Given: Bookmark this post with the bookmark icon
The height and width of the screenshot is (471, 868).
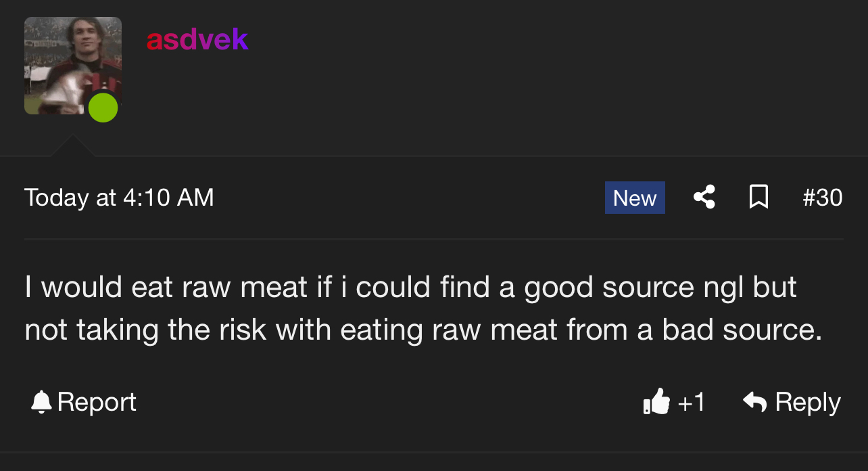Looking at the screenshot, I should pyautogui.click(x=759, y=198).
